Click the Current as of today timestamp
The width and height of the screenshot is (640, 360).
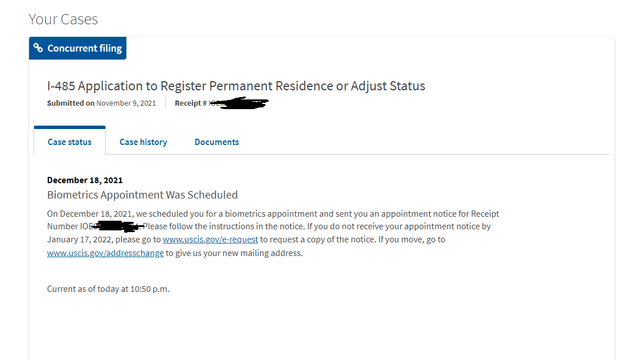tap(108, 289)
